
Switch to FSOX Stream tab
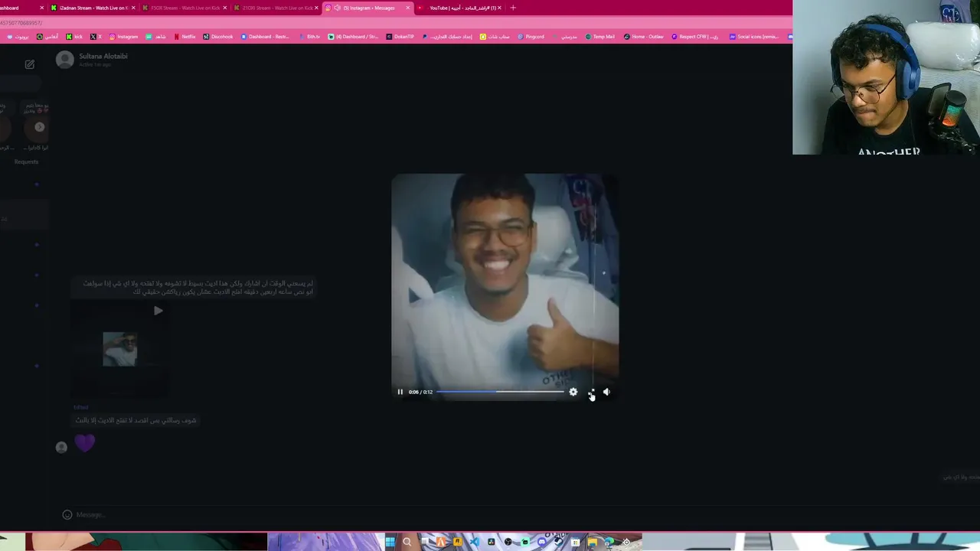(184, 8)
